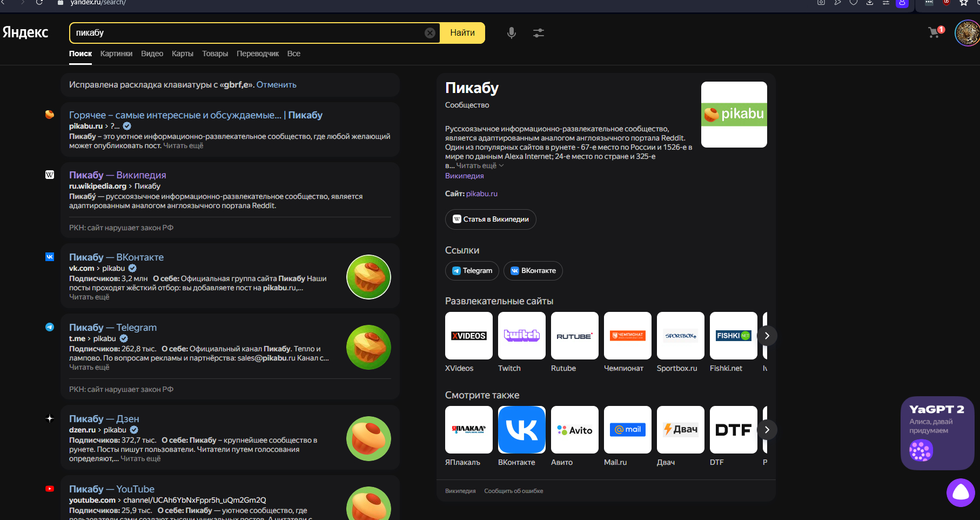Open the shopping cart with one item

[936, 32]
